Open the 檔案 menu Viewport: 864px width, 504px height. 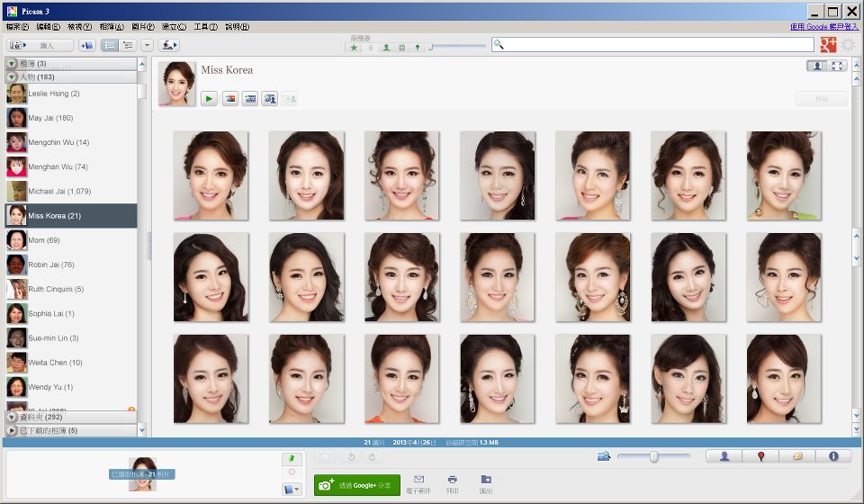[x=17, y=27]
